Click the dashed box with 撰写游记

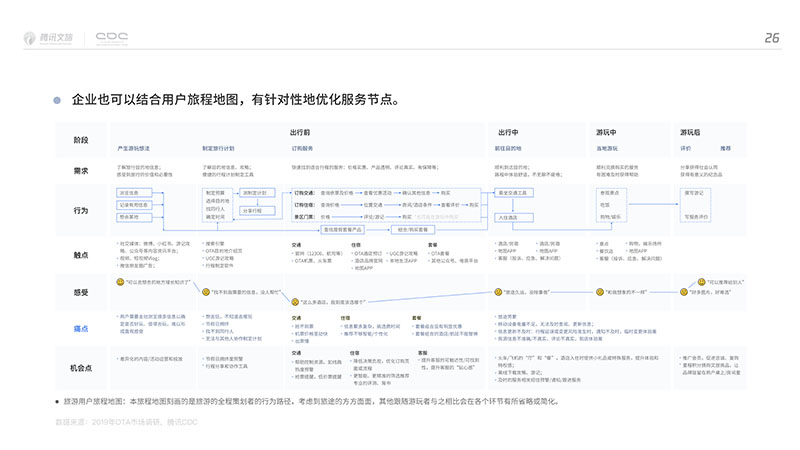[x=695, y=205]
